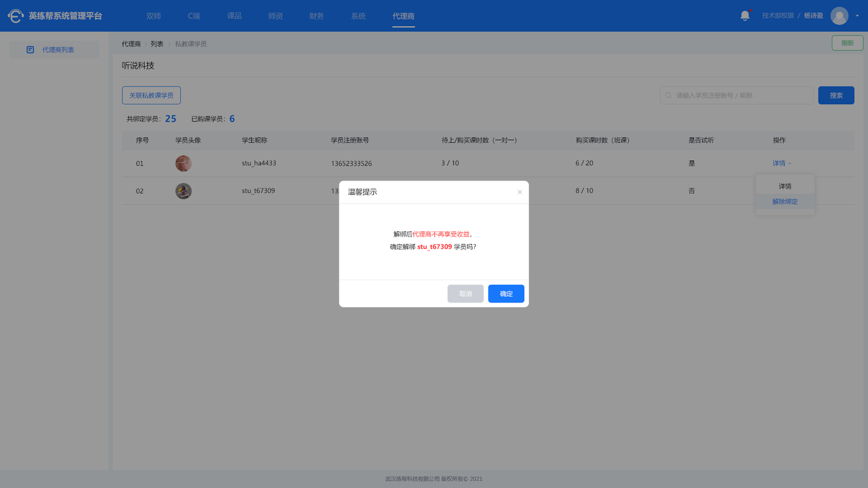Screen dimensions: 868x488
Task: Click the user avatar in the header
Action: [x=839, y=16]
